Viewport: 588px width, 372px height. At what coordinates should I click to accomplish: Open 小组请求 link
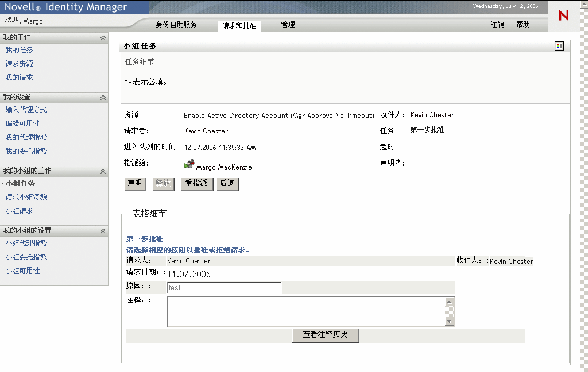tap(19, 211)
